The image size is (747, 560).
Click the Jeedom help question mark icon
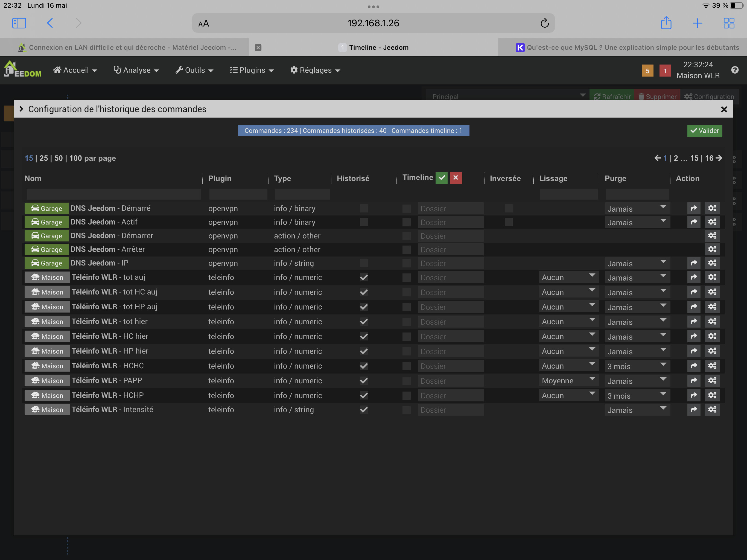734,70
